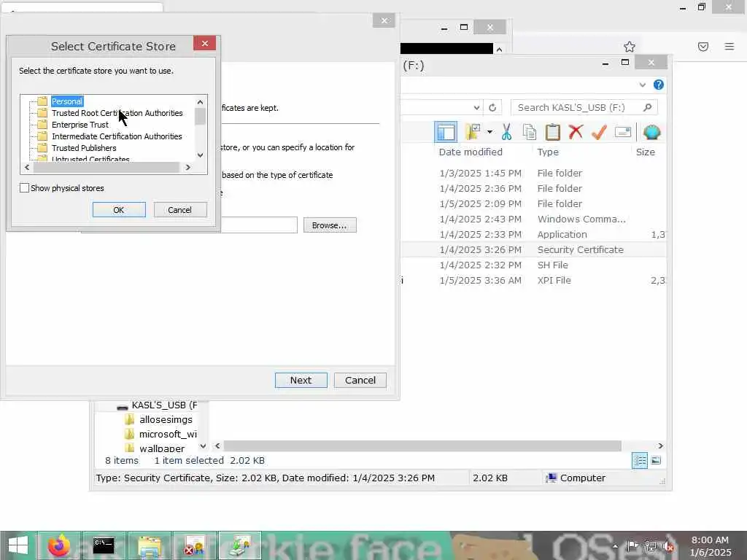Select the SH File row
747x560 pixels.
(x=533, y=265)
